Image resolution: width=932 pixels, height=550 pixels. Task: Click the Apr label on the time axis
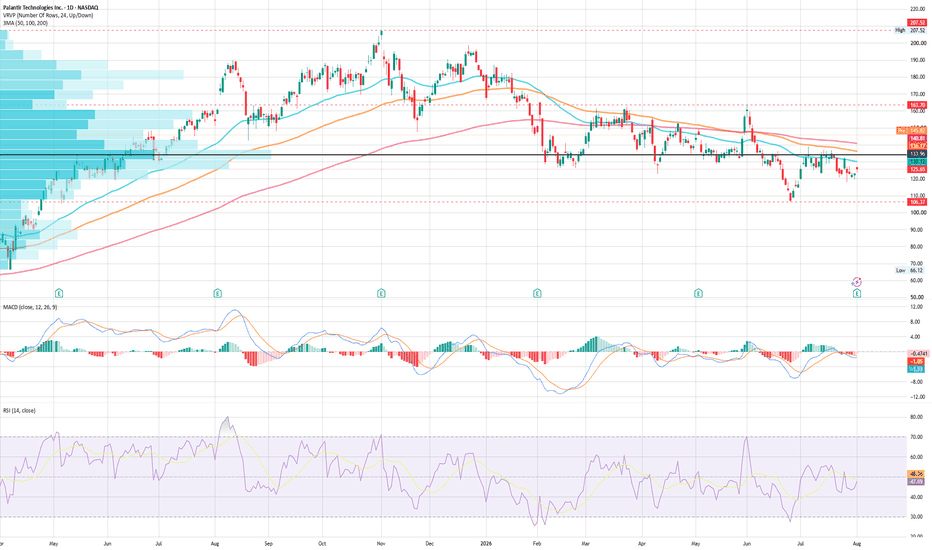(x=641, y=543)
